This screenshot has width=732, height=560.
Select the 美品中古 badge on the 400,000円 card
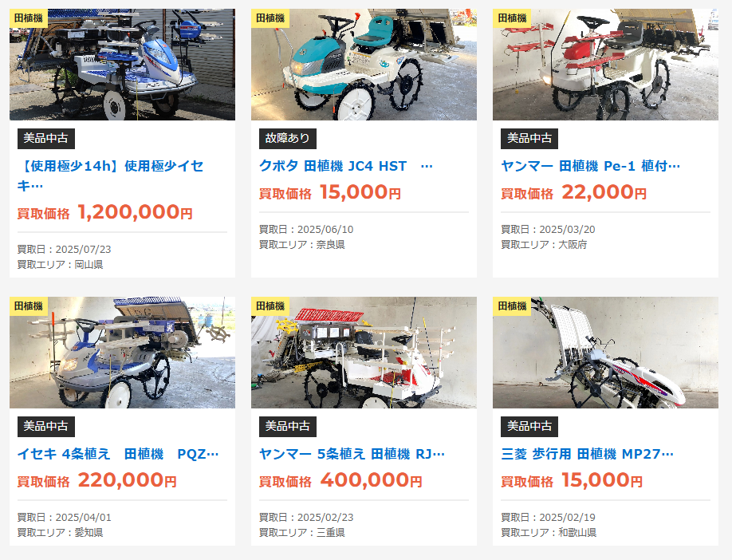[288, 427]
